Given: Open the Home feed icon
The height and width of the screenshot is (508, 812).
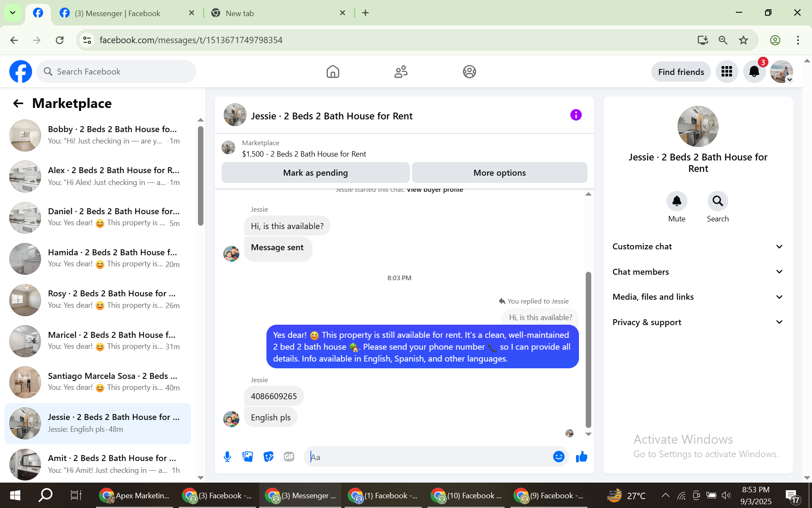Looking at the screenshot, I should pyautogui.click(x=333, y=72).
